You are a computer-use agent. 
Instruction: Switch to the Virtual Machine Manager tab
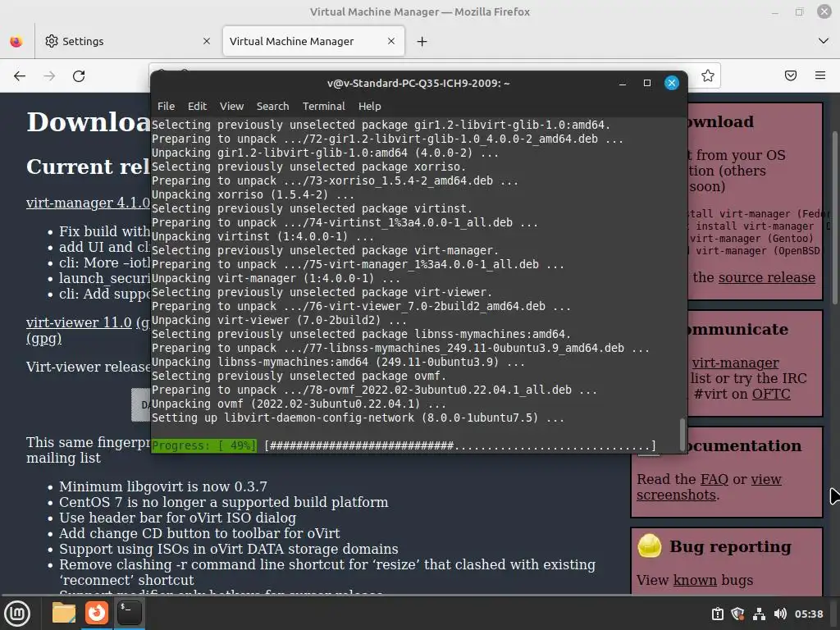[313, 41]
